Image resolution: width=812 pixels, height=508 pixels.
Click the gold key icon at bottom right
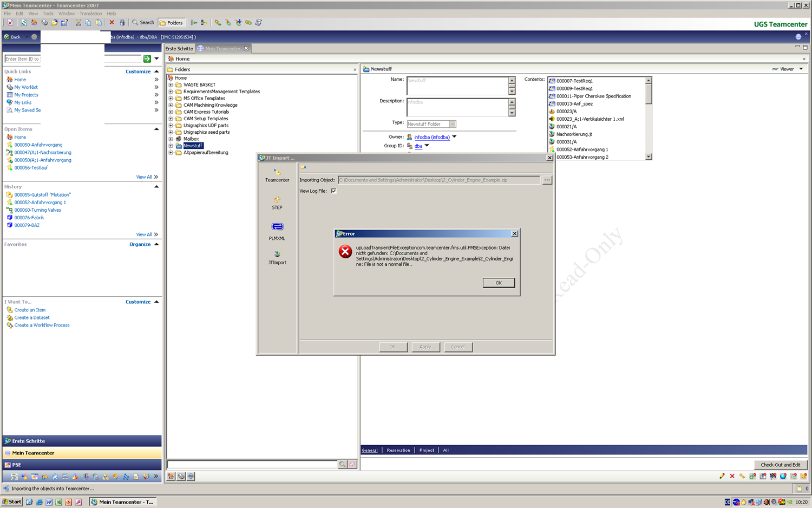(742, 476)
